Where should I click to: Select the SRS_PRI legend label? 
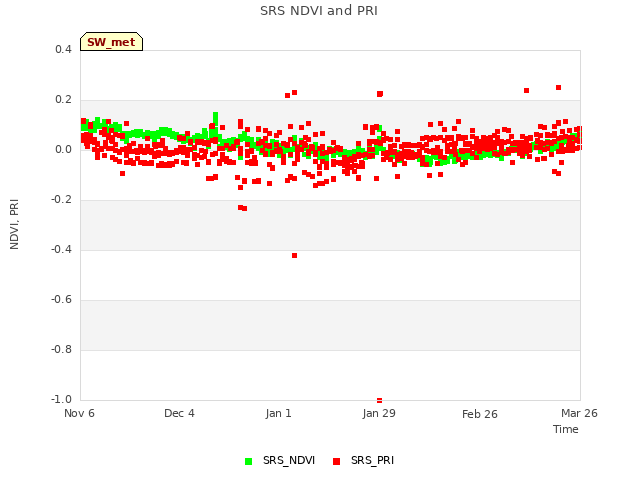click(372, 460)
